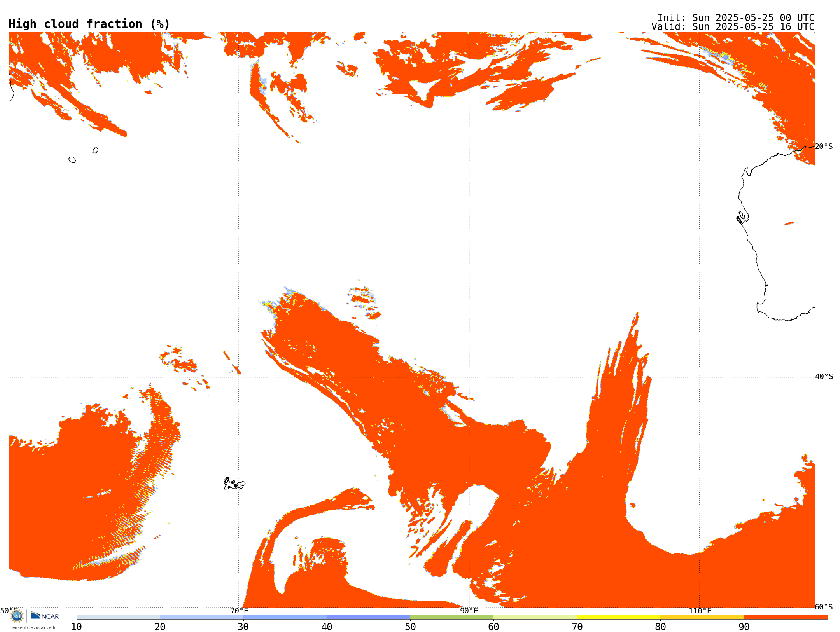
Task: Click the colorbar tick label '60'
Action: pos(494,627)
